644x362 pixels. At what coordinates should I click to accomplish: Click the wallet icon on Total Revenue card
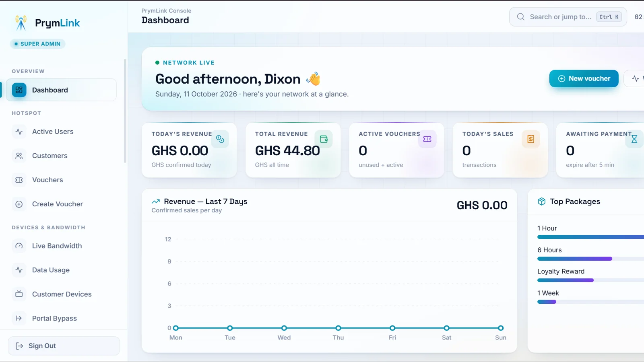point(324,139)
